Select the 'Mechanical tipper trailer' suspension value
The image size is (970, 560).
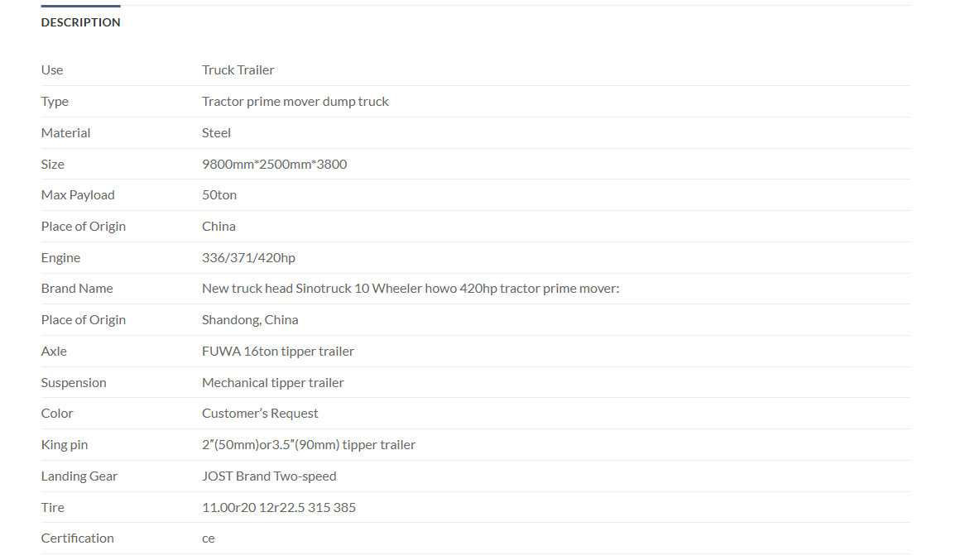tap(273, 383)
